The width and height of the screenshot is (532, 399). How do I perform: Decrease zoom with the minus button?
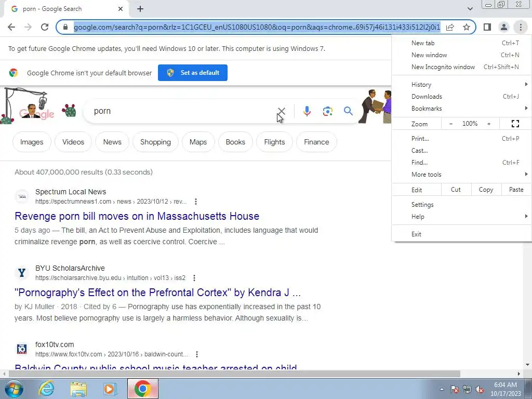click(451, 124)
